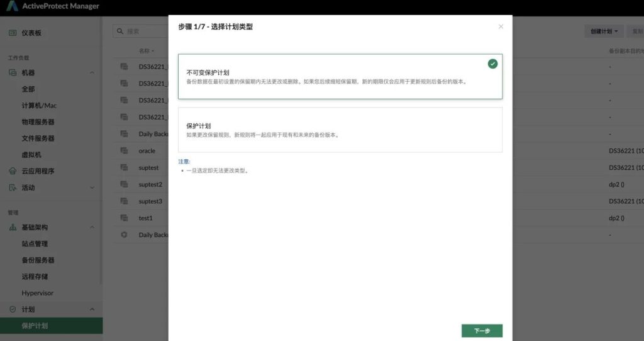
Task: Select the 不可变保护计划 option card
Action: pyautogui.click(x=340, y=77)
